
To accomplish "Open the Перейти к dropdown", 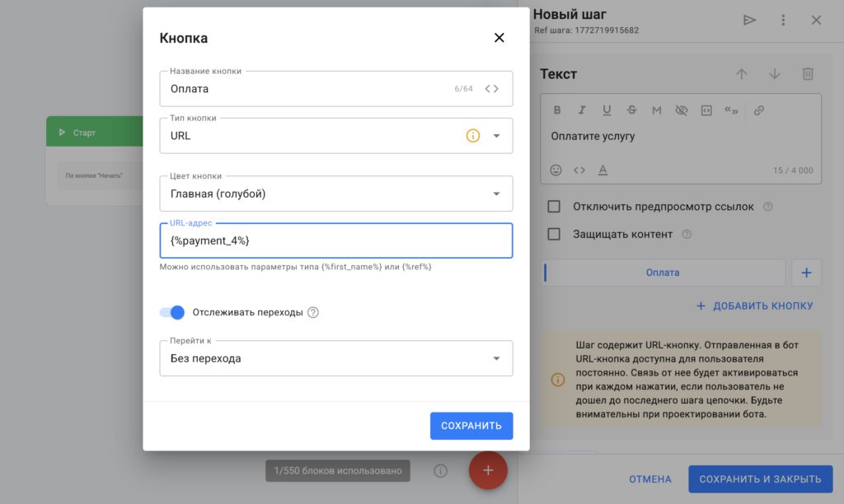I will click(496, 359).
